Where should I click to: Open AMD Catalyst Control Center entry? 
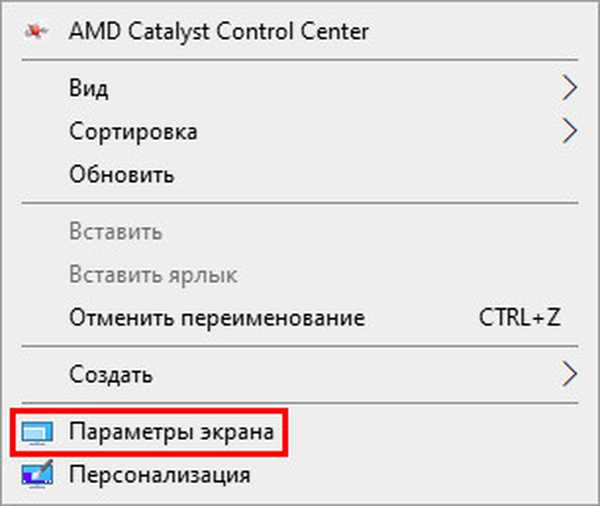tap(218, 32)
